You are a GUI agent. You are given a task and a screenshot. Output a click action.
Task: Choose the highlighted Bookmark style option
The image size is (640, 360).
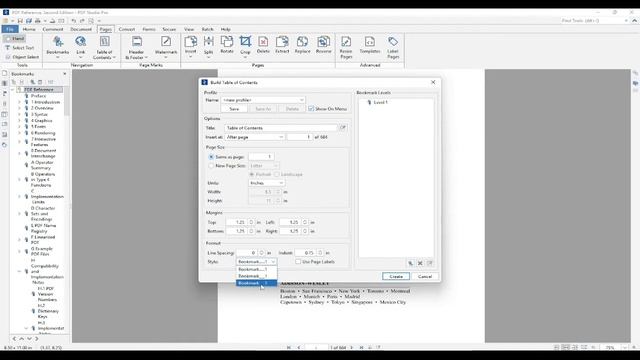[257, 283]
